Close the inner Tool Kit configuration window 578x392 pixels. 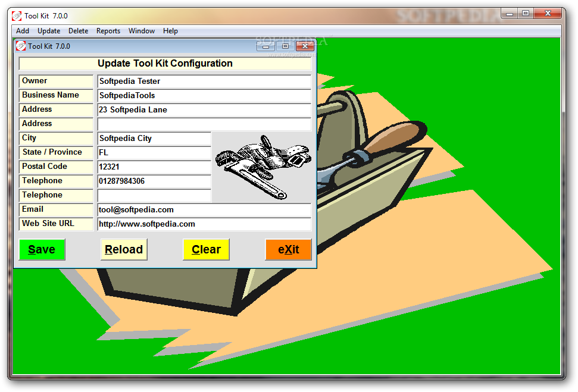305,46
